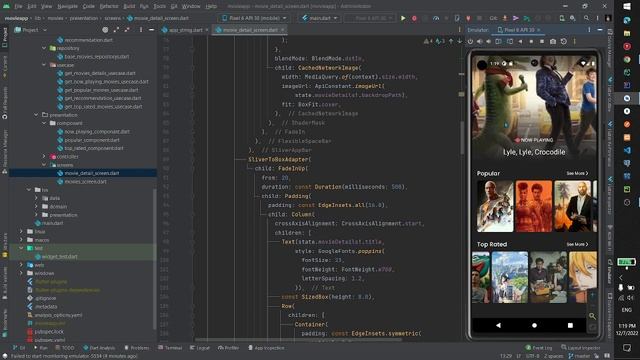Click the red Debug bug icon

click(414, 18)
